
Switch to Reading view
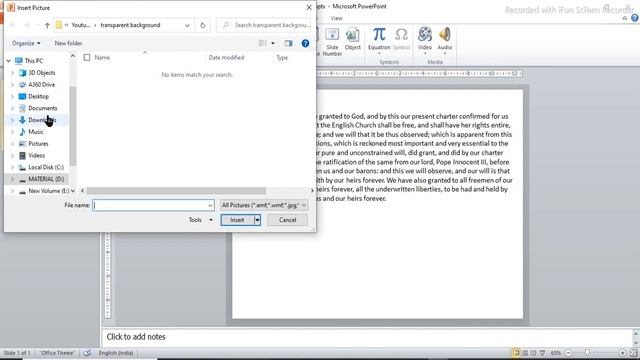[x=533, y=353]
